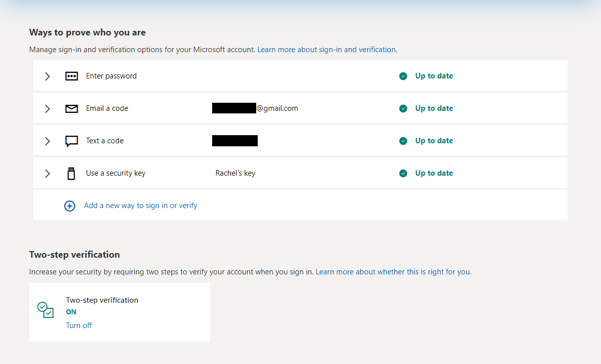Image resolution: width=601 pixels, height=364 pixels.
Task: Click the plus circle icon for adding sign-in methods
Action: pyautogui.click(x=69, y=206)
